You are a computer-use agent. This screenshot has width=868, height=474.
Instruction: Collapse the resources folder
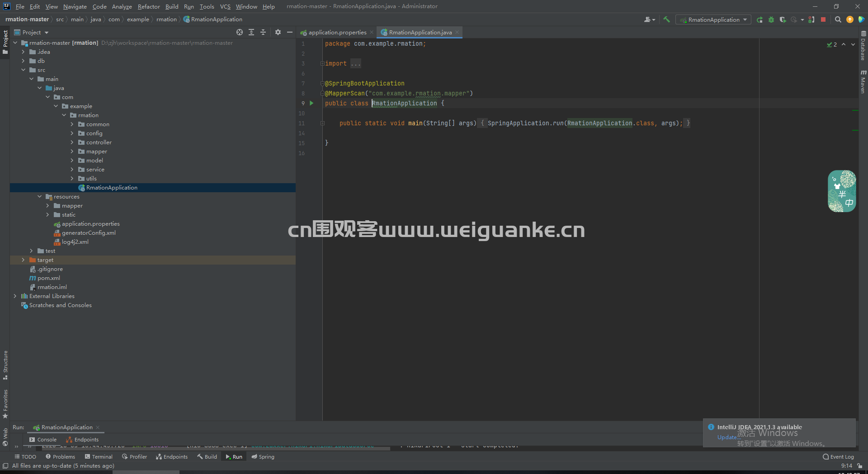pos(39,197)
